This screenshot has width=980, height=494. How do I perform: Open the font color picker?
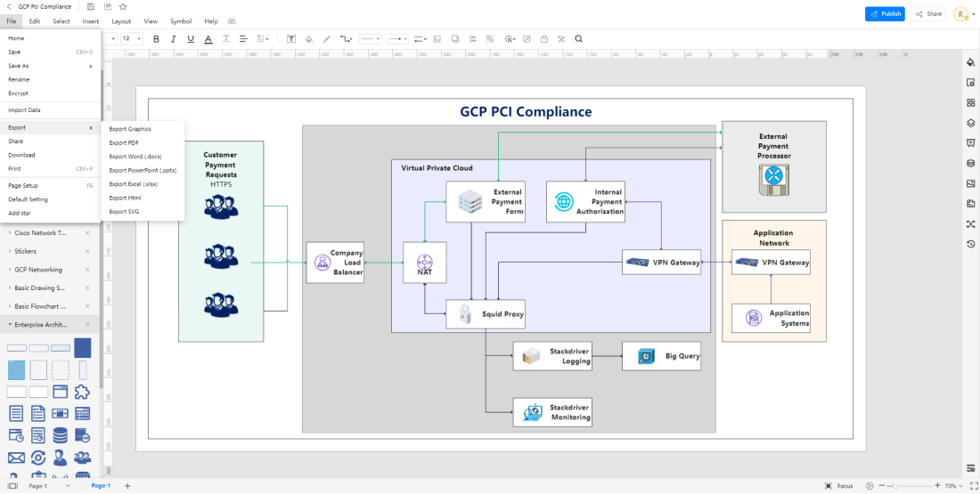point(208,39)
